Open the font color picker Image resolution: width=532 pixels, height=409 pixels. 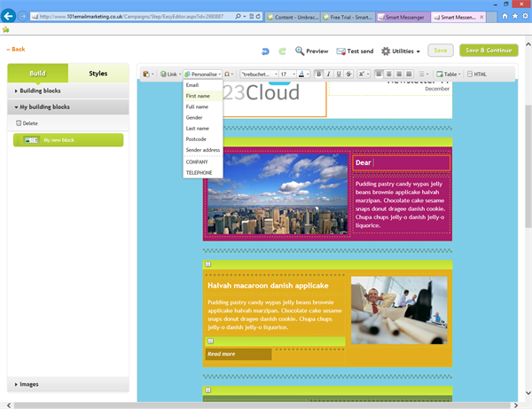tap(303, 74)
